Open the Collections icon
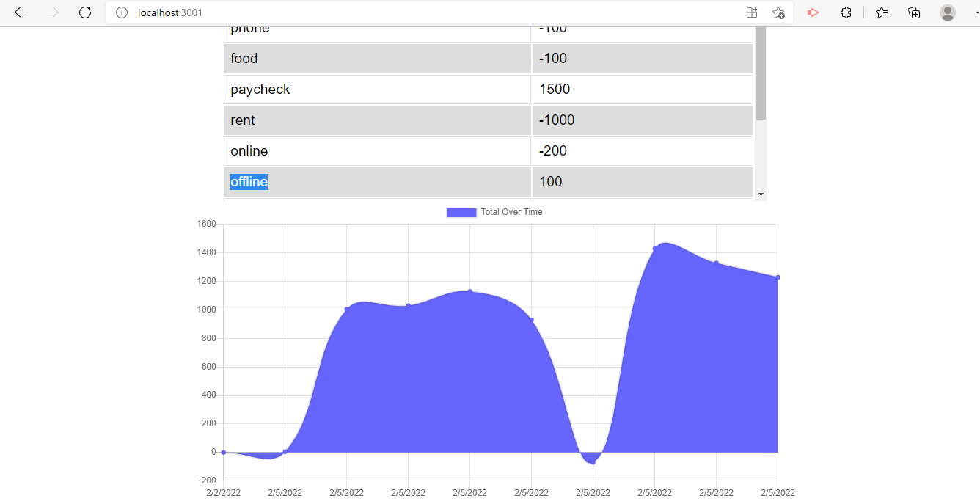Screen dimensions: 980x504 point(914,12)
